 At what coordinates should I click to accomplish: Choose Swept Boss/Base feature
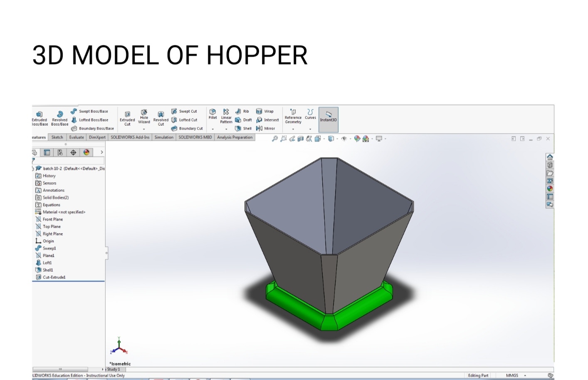click(89, 111)
